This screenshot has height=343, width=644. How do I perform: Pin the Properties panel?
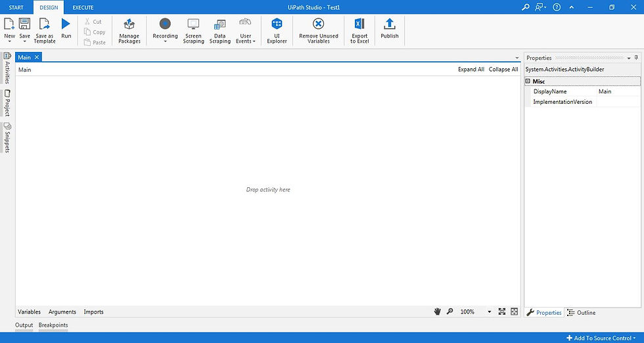636,58
